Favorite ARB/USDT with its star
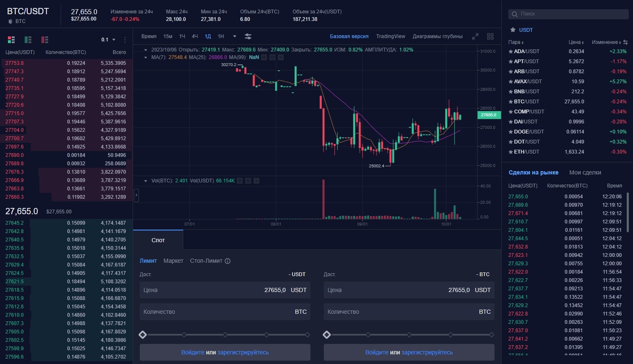Image resolution: width=633 pixels, height=364 pixels. click(x=510, y=72)
